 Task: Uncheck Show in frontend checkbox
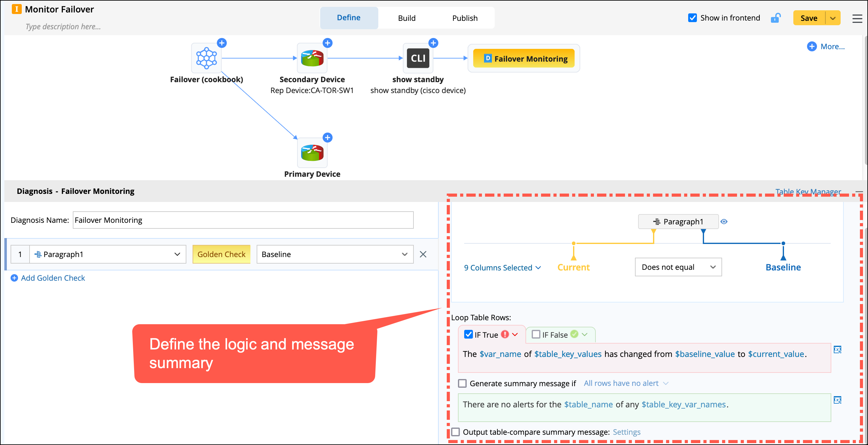[x=693, y=18]
